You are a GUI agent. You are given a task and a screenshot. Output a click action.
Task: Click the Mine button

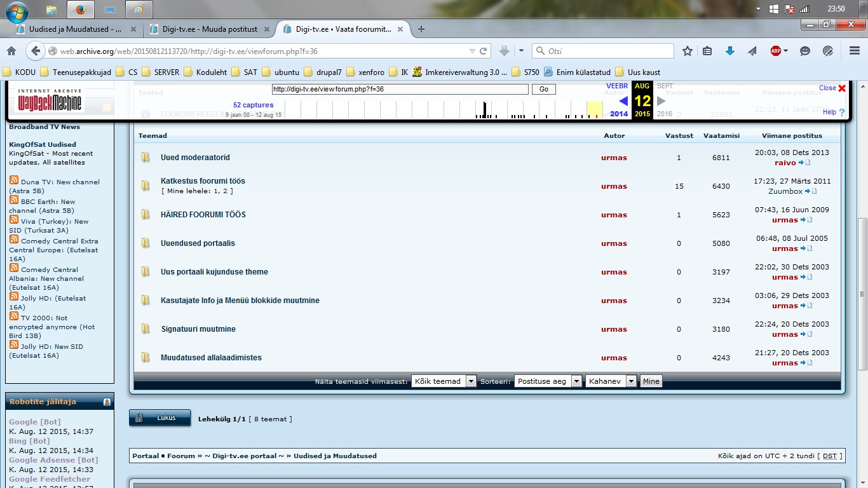tap(651, 381)
